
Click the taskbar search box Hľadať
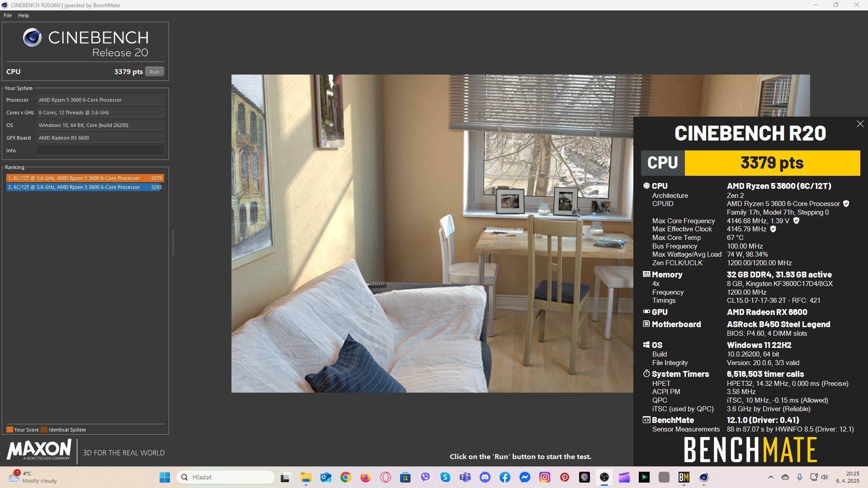(225, 477)
